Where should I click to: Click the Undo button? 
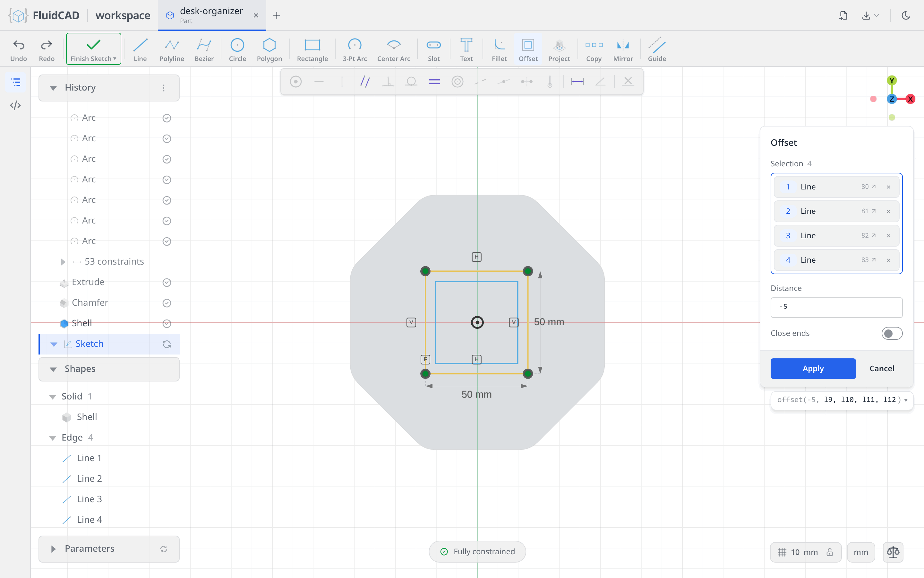[18, 50]
